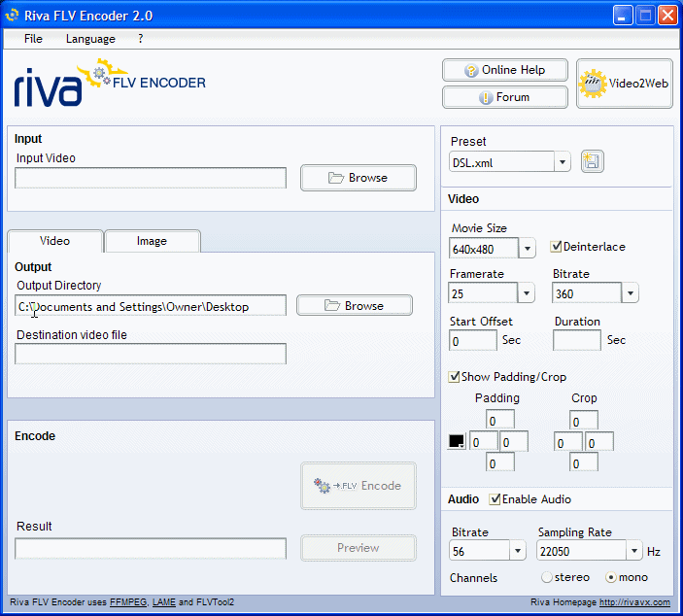
Task: Open the http://rivavx.com homepage link
Action: coord(634,602)
